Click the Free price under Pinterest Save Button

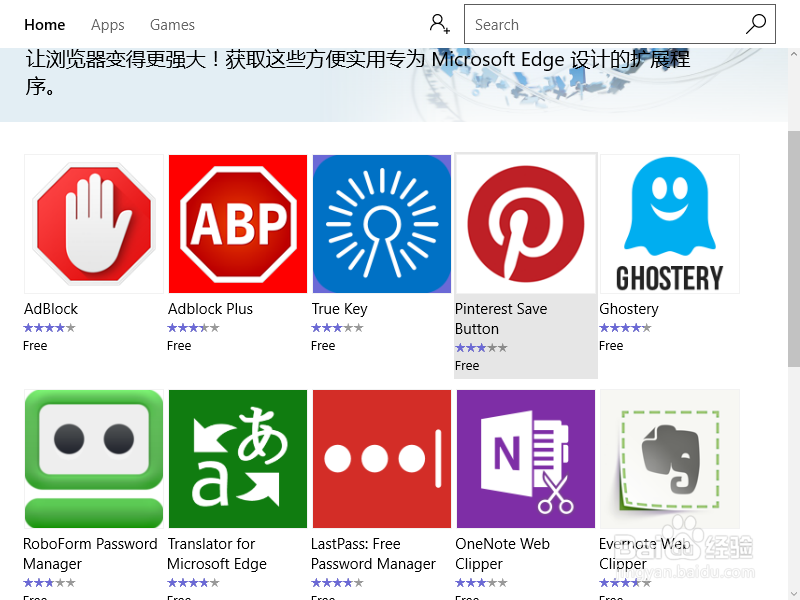[x=467, y=366]
